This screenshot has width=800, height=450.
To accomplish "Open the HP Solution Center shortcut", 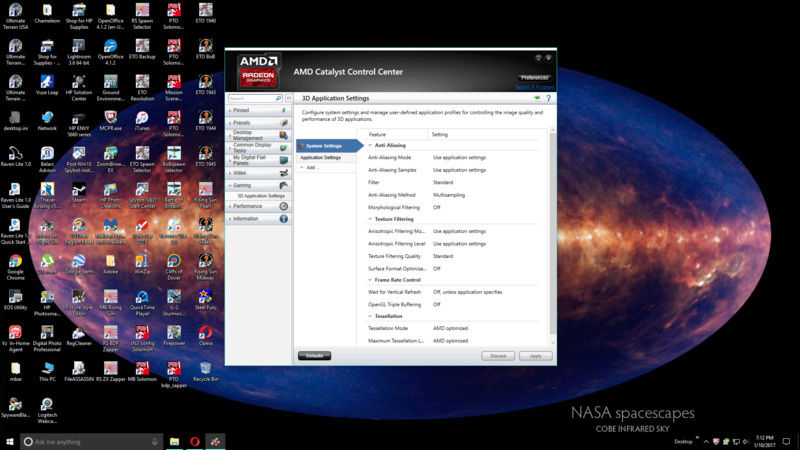I will click(79, 88).
